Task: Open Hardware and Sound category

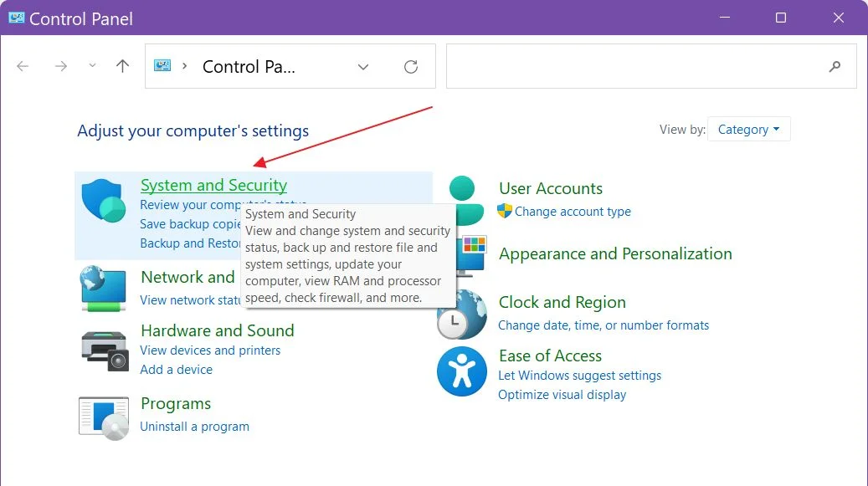Action: coord(218,330)
